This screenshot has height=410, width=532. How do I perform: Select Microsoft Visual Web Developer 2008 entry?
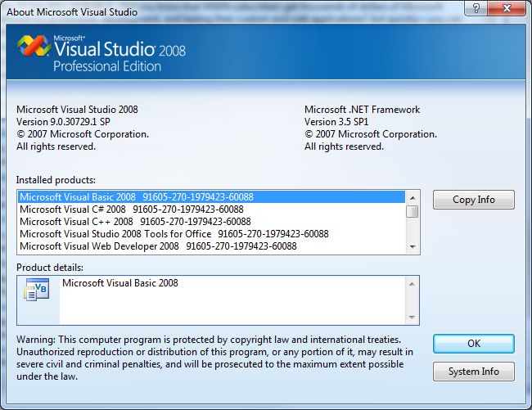pos(212,246)
